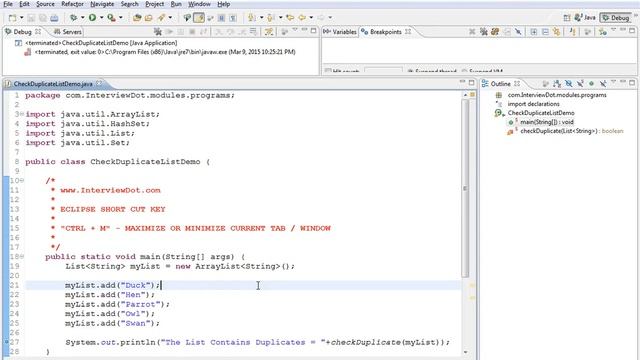This screenshot has height=360, width=640.
Task: Maximize the Outline view
Action: (x=632, y=83)
